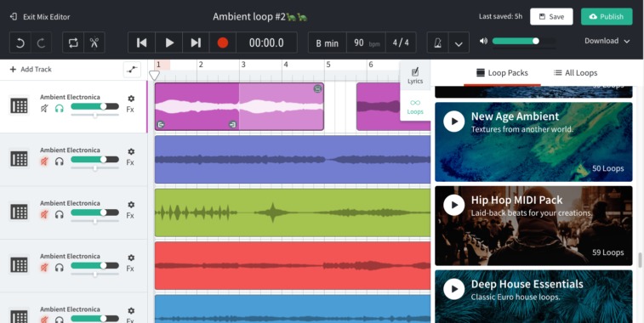644x323 pixels.
Task: Solo the green-region track with headphones
Action: pos(60,214)
